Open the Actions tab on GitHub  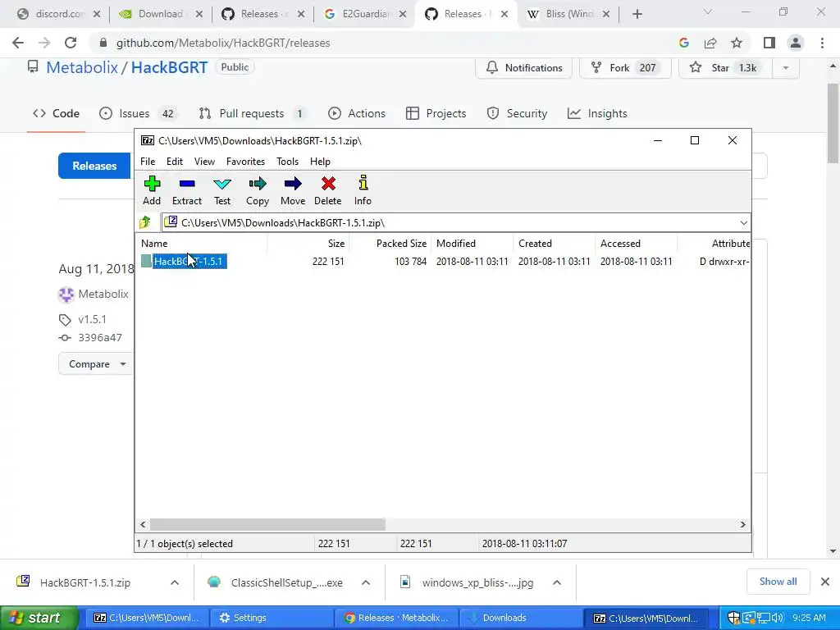[x=357, y=113]
